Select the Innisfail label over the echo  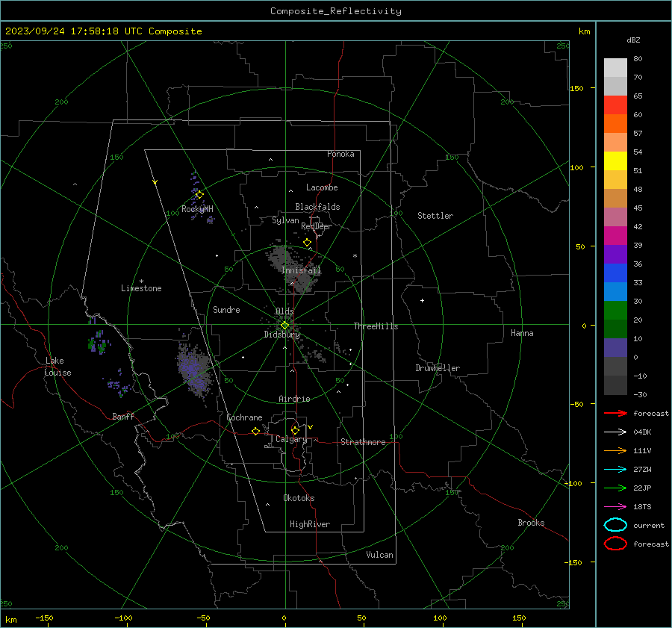point(302,270)
